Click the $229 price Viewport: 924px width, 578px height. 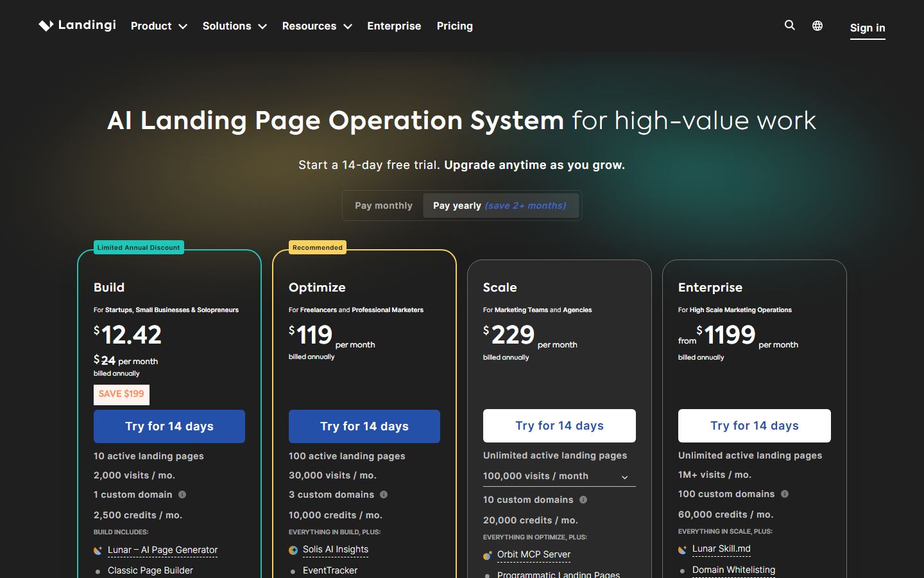(x=509, y=335)
